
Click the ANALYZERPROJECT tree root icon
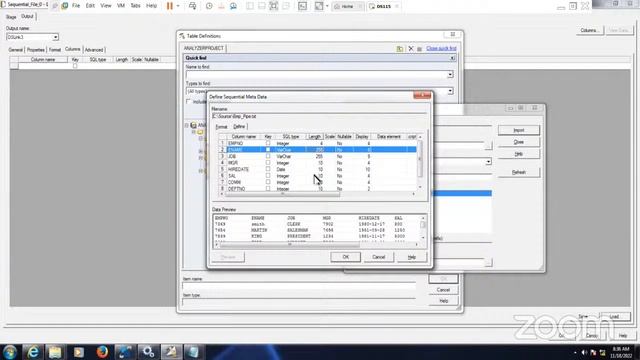pos(193,125)
